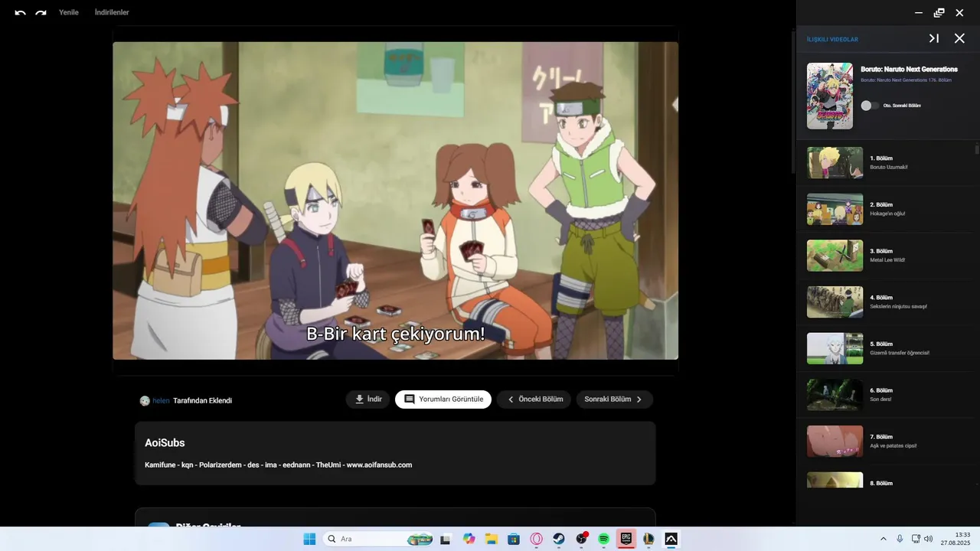
Task: Click the undo back arrow icon
Action: point(20,12)
